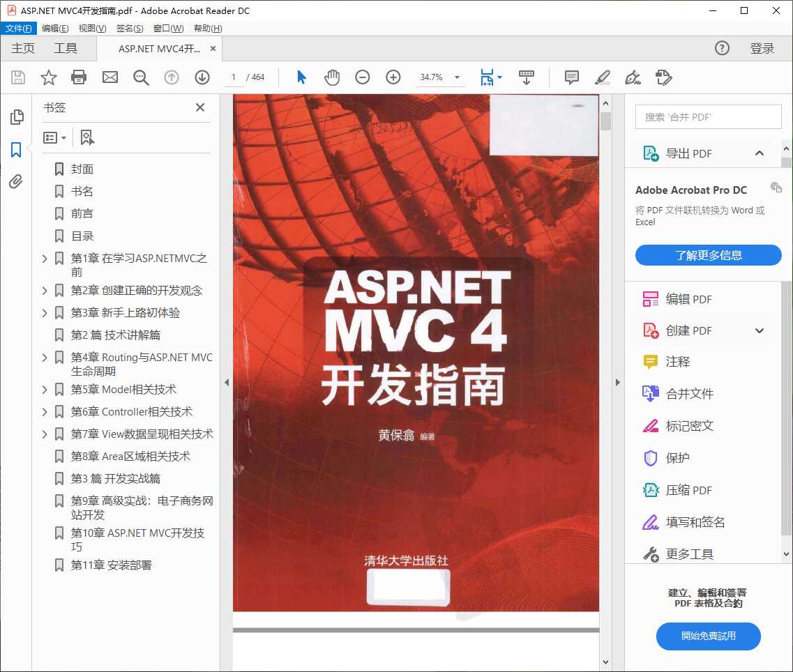This screenshot has height=672, width=793.
Task: Collapse the 导出 PDF section
Action: (759, 153)
